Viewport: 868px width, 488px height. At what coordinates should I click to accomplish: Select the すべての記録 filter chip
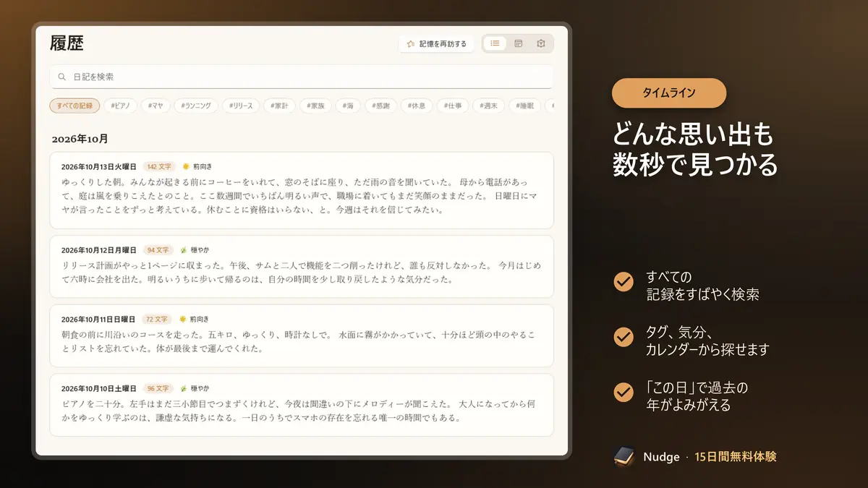point(75,106)
